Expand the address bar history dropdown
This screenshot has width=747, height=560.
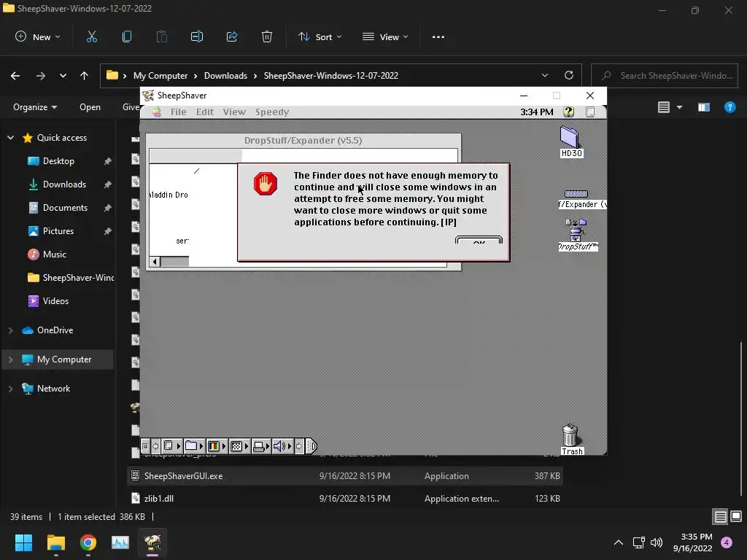pyautogui.click(x=544, y=75)
